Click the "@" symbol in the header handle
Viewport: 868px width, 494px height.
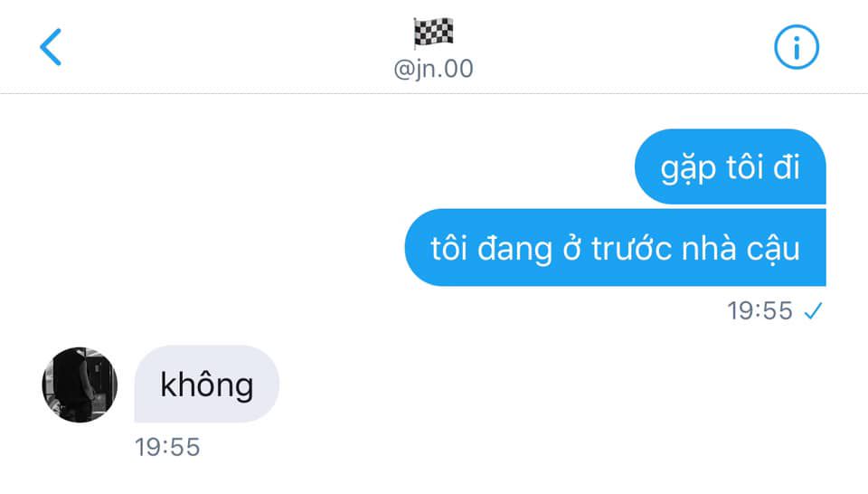[403, 70]
